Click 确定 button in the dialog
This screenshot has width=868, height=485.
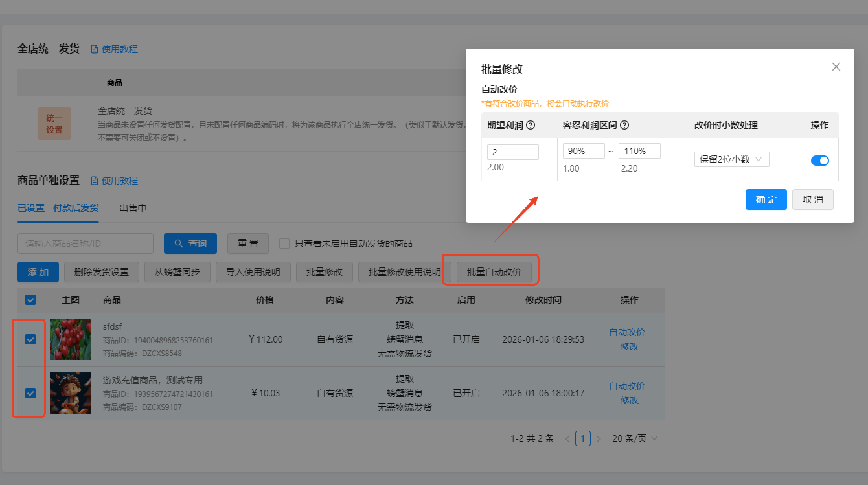coord(766,199)
